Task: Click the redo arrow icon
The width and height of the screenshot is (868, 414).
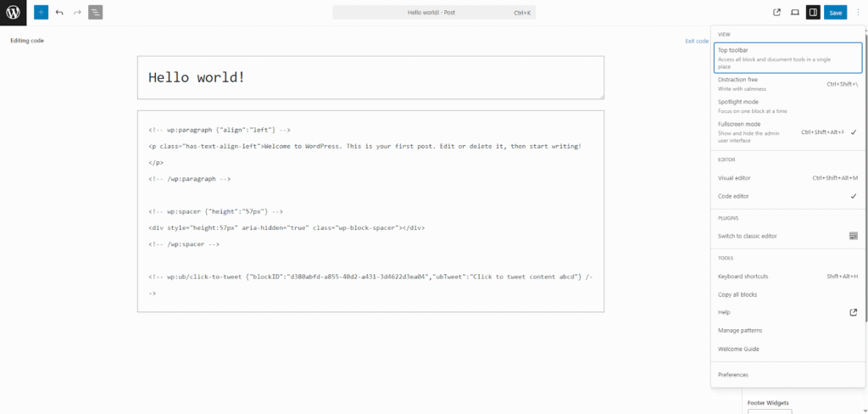Action: click(77, 13)
